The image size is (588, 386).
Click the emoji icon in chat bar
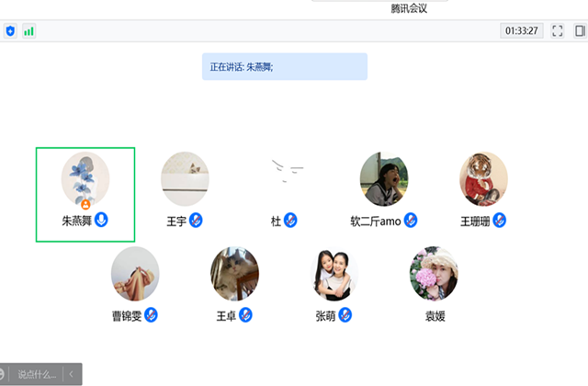(x=3, y=374)
